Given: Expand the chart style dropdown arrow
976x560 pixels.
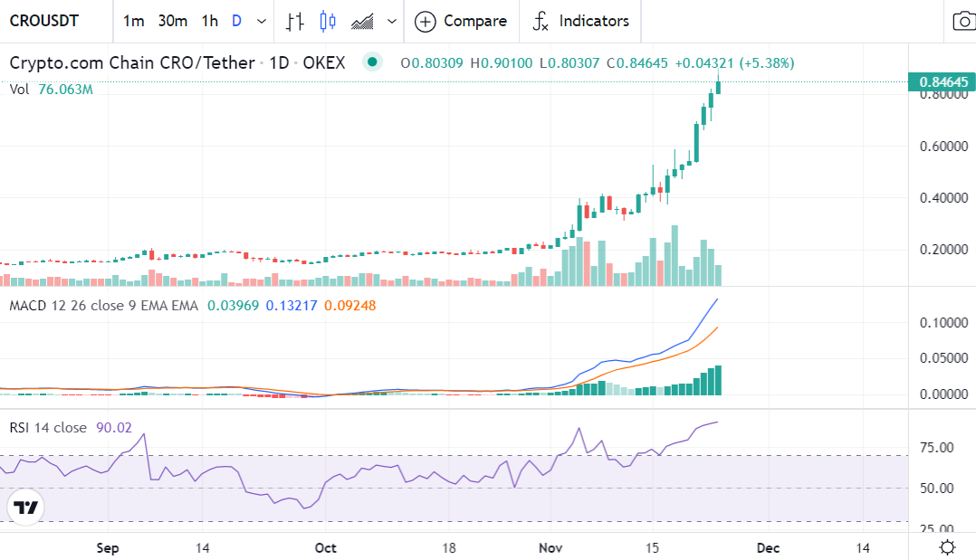Looking at the screenshot, I should tap(392, 21).
